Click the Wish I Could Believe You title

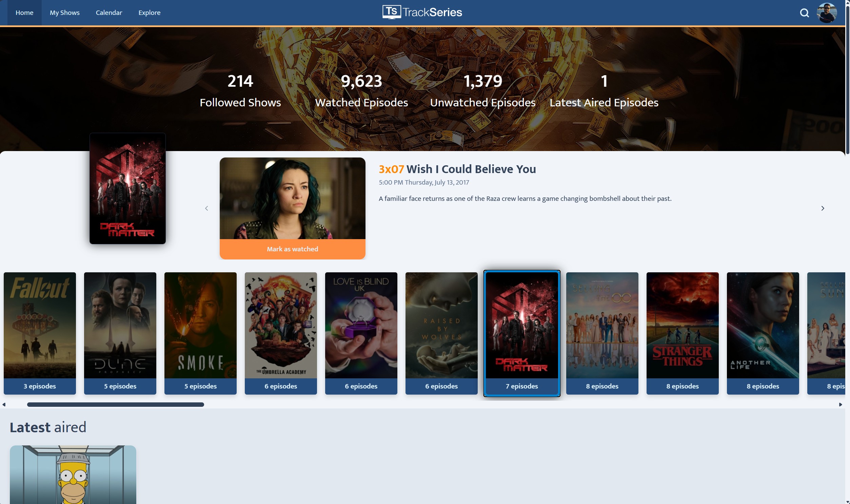coord(471,169)
